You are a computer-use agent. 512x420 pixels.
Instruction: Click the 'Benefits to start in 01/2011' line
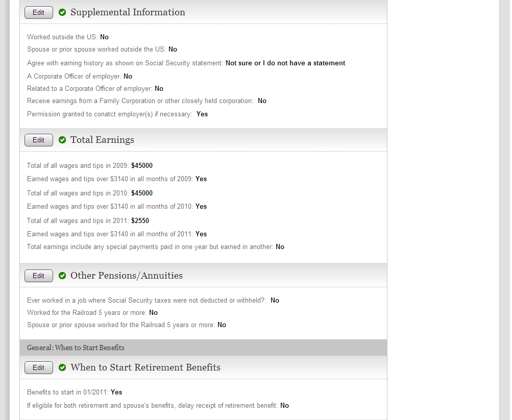pos(75,392)
